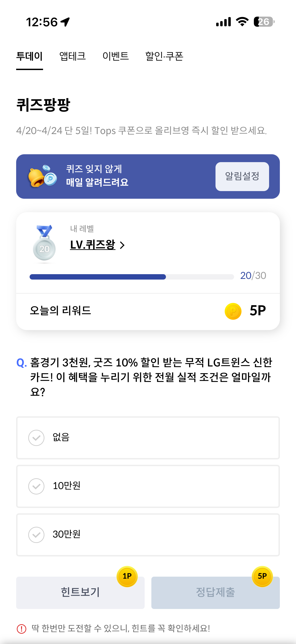Open level details via the chevron arrow
Screen dimensions: 296x644
pos(122,245)
